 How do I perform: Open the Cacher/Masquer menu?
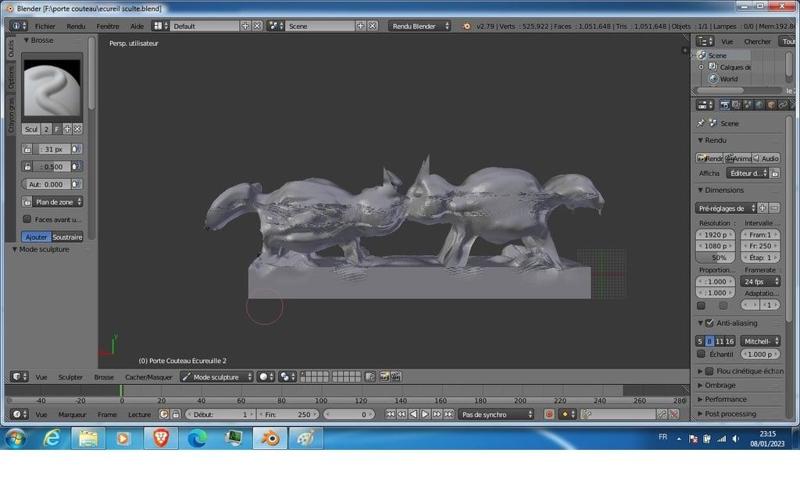tap(148, 377)
